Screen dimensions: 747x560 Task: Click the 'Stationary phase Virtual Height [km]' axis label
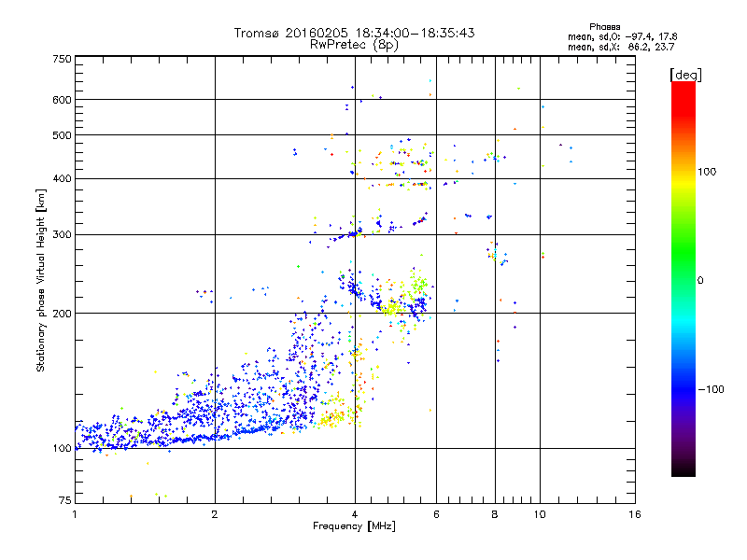tap(41, 280)
